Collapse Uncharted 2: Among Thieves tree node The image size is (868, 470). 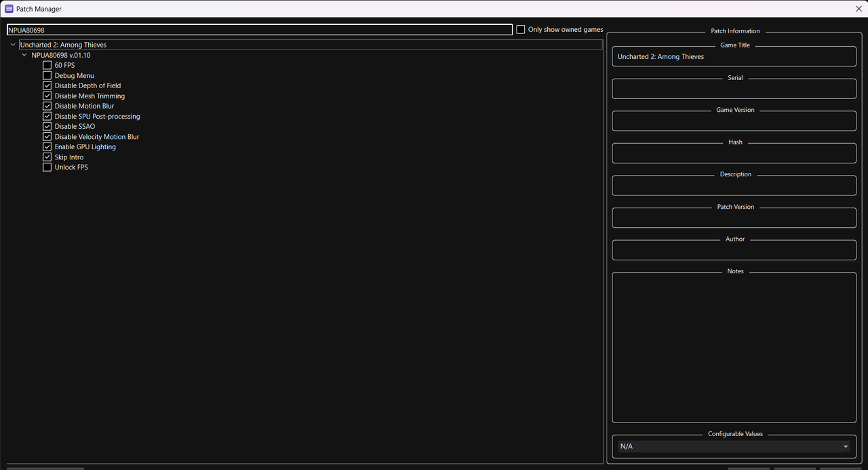pos(13,45)
